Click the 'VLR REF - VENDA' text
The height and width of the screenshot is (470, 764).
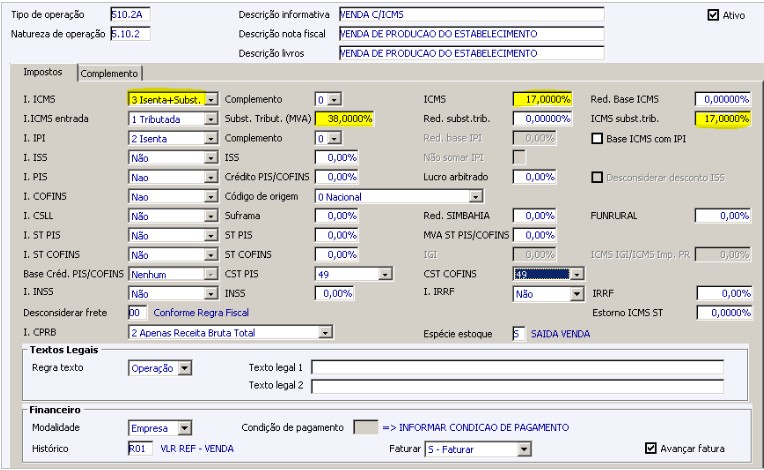pos(197,449)
